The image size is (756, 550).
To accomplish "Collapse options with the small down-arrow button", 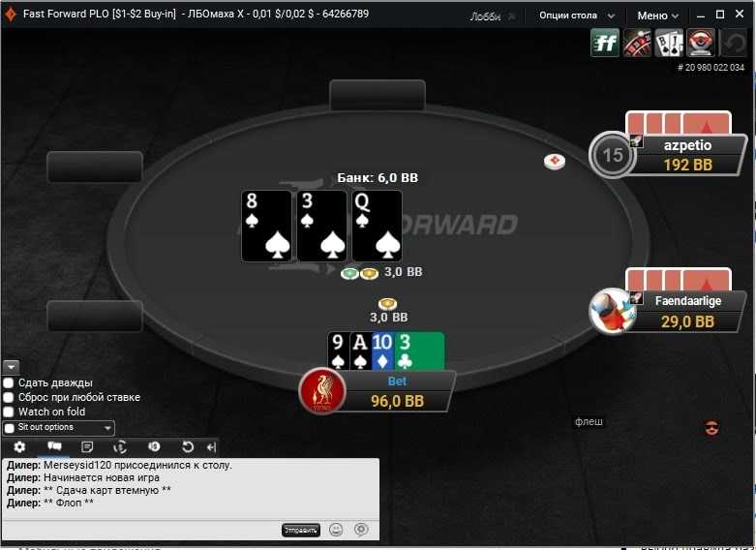I will 11,367.
